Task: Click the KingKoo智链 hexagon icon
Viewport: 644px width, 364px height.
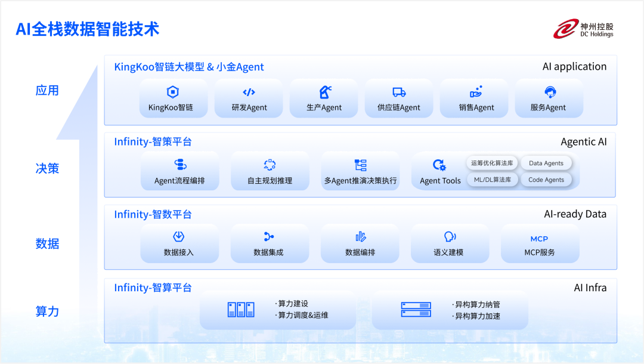Action: click(x=172, y=92)
